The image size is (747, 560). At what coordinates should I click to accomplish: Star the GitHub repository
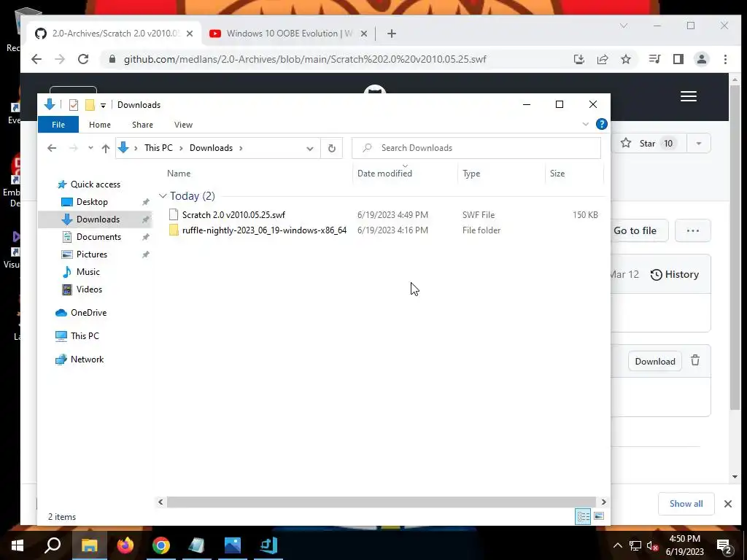coord(648,144)
